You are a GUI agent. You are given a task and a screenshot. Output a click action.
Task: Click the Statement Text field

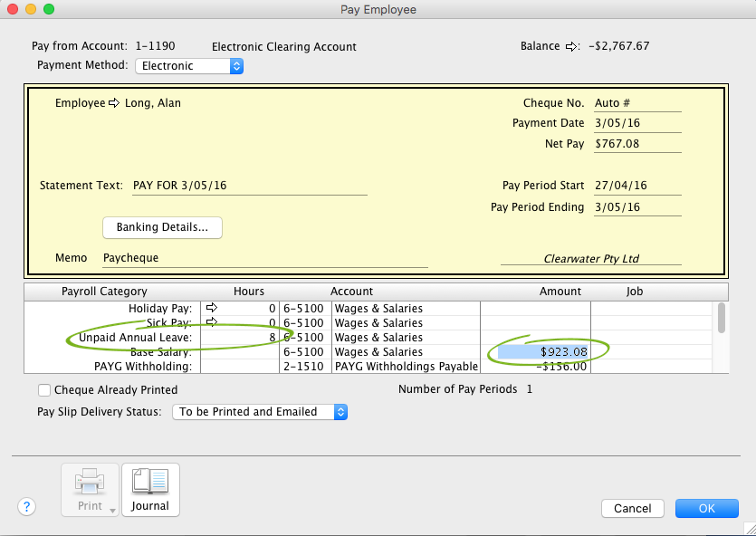[x=249, y=186]
